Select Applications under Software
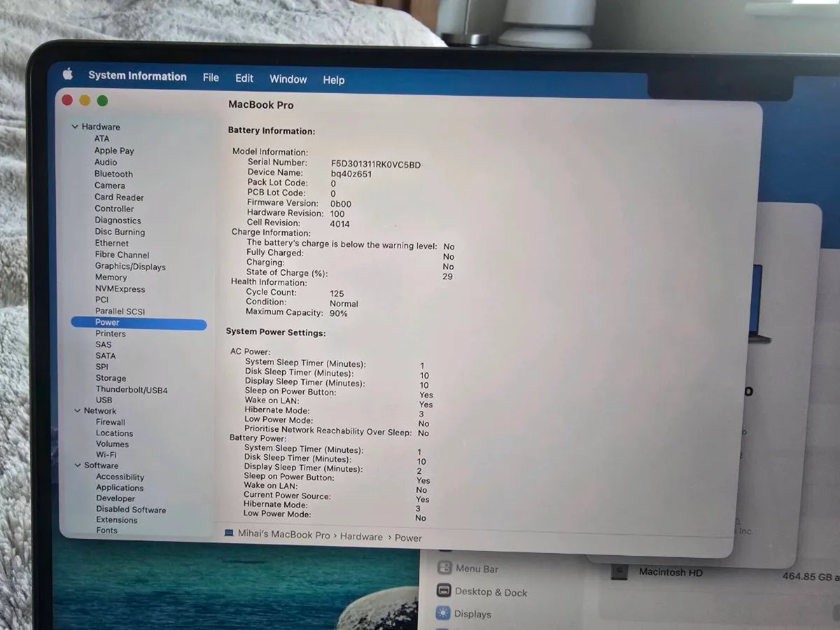 click(120, 488)
